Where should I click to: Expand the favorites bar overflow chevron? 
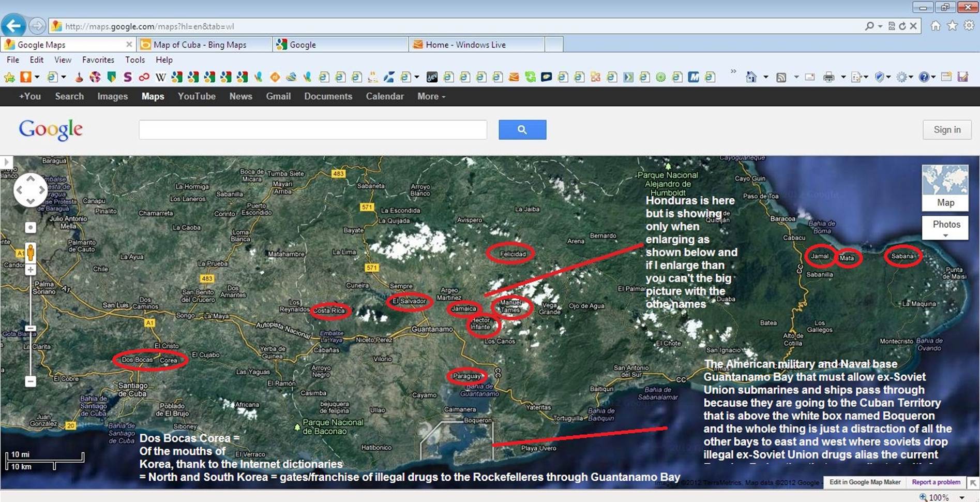pyautogui.click(x=733, y=72)
